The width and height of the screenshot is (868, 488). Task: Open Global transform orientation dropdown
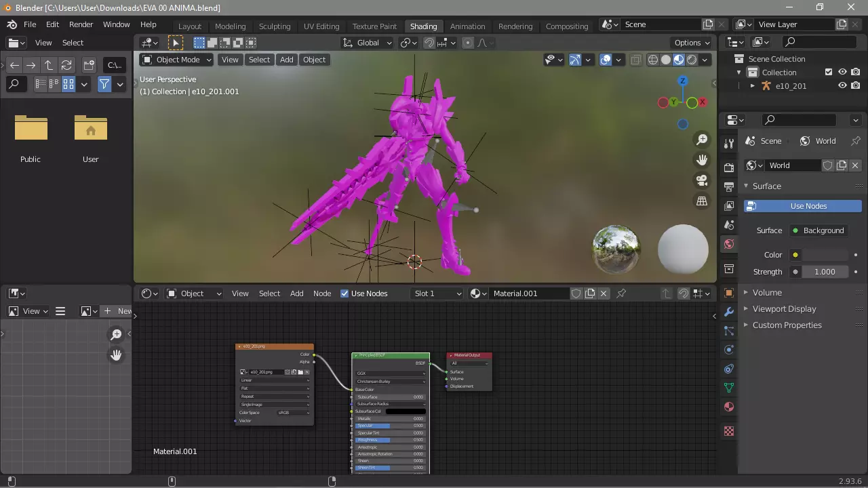(x=368, y=43)
